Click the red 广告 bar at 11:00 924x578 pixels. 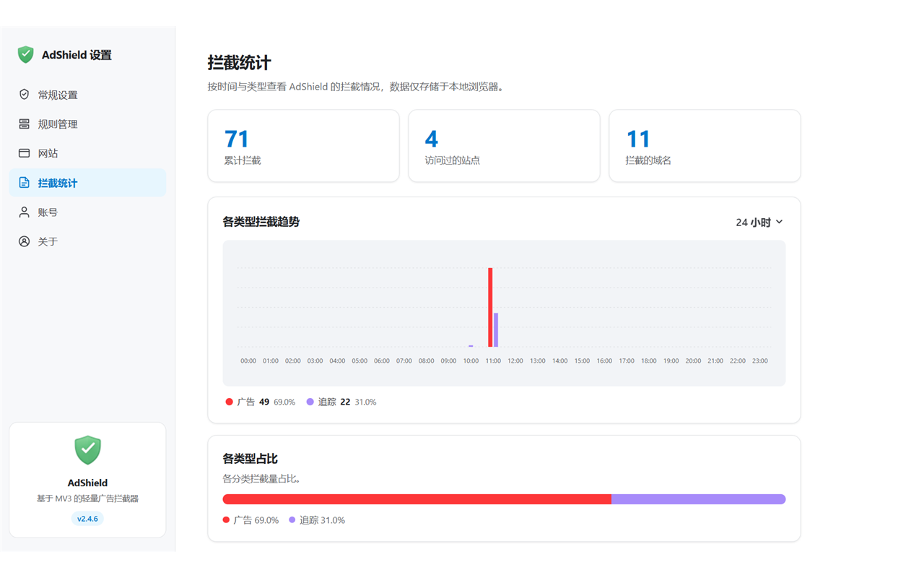pos(490,308)
